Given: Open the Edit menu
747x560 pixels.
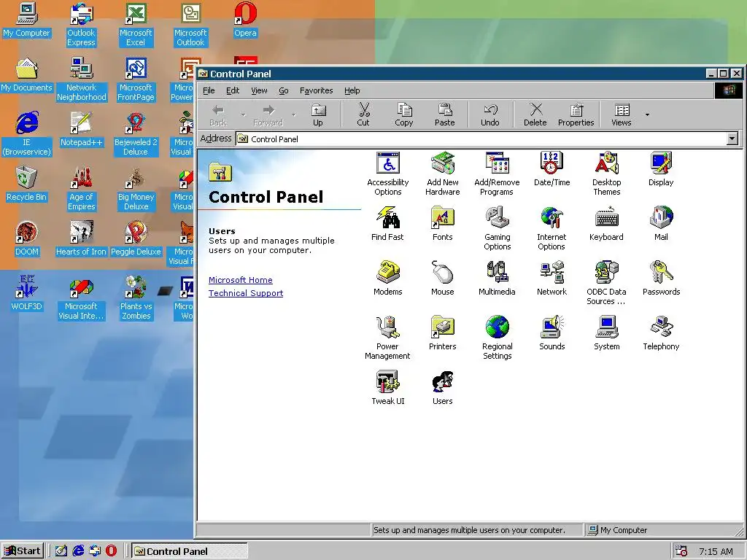Looking at the screenshot, I should (233, 90).
